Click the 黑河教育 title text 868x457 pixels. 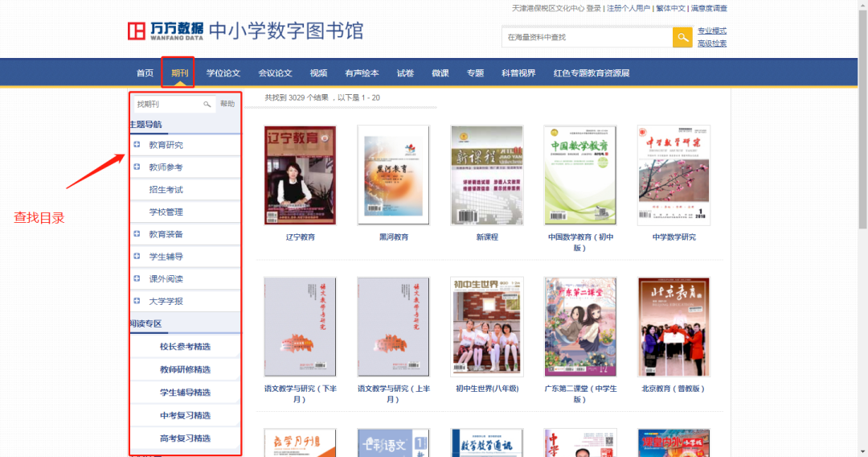[x=394, y=237]
